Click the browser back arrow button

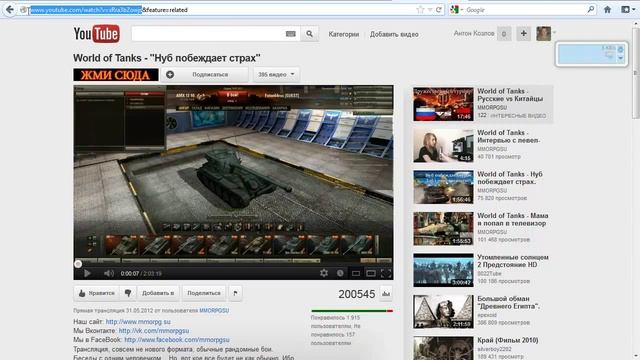pyautogui.click(x=9, y=9)
